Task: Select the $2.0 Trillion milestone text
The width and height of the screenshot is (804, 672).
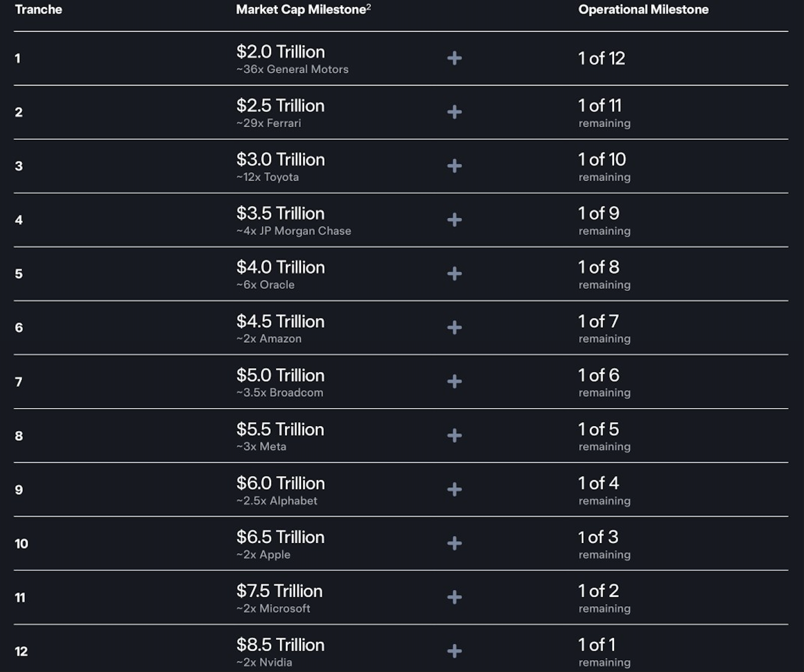Action: [x=280, y=52]
